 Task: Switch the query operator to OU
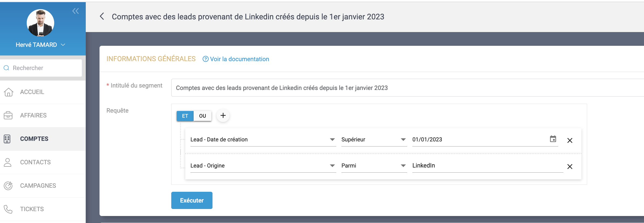203,116
